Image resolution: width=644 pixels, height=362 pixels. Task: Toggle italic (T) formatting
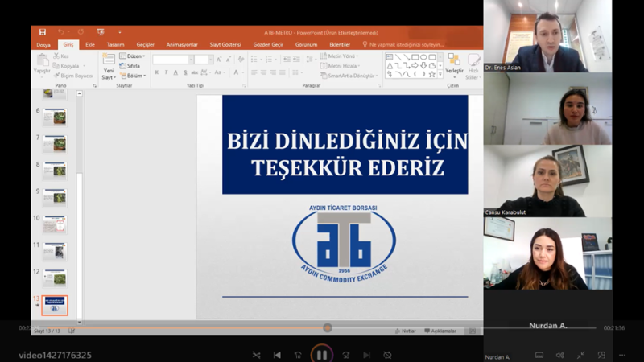tap(166, 72)
